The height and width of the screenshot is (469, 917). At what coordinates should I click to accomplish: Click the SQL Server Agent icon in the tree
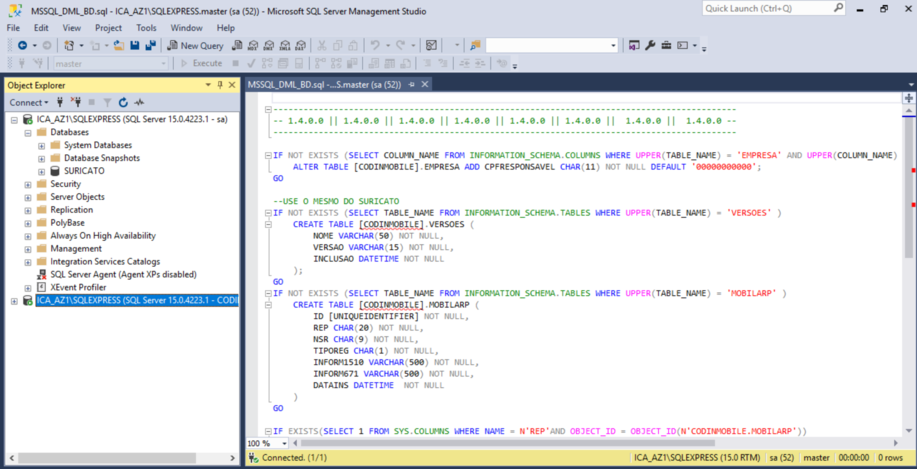(42, 274)
